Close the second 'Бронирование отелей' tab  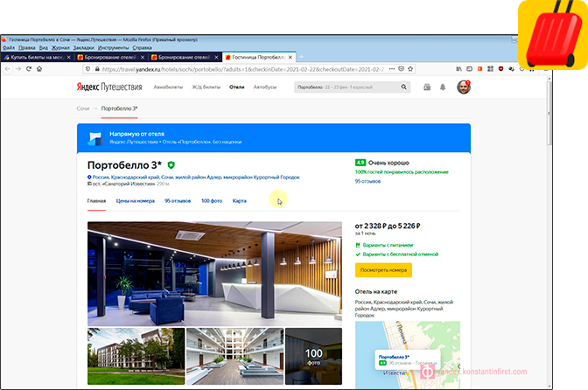(x=216, y=58)
